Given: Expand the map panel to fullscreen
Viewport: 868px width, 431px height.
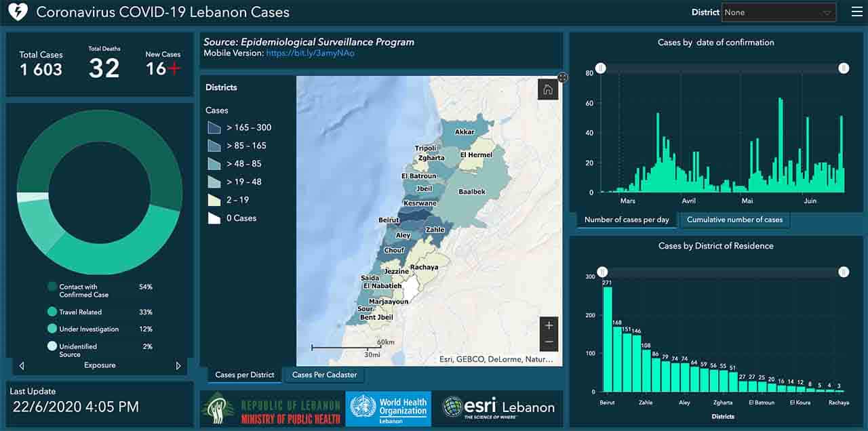Looking at the screenshot, I should pyautogui.click(x=562, y=77).
